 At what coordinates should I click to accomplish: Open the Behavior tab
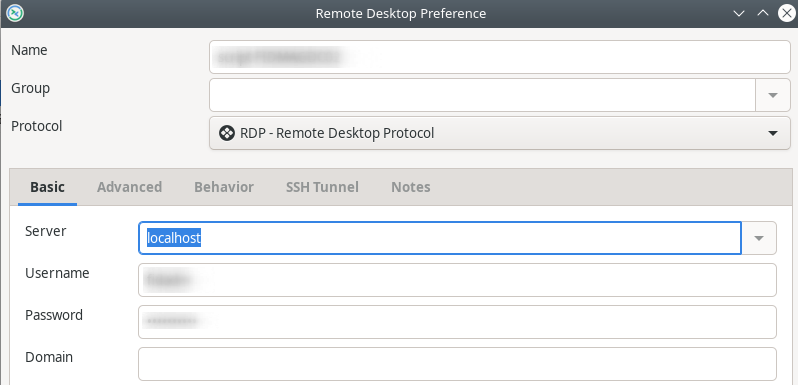point(224,187)
